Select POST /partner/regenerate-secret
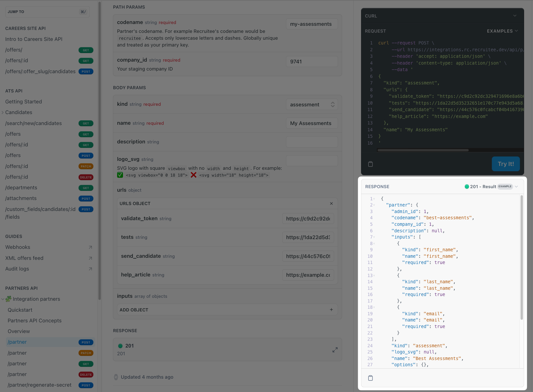Screen dimensions: 533x392 [50, 385]
